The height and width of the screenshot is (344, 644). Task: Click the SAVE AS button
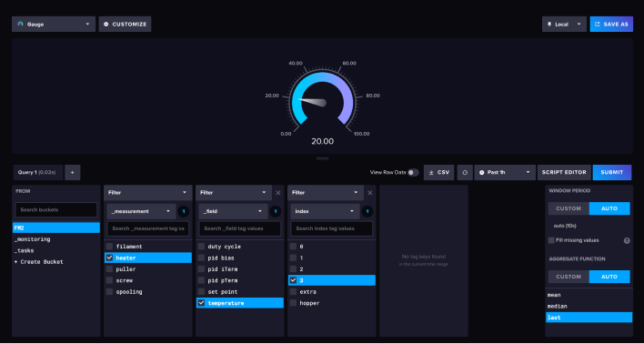point(611,25)
